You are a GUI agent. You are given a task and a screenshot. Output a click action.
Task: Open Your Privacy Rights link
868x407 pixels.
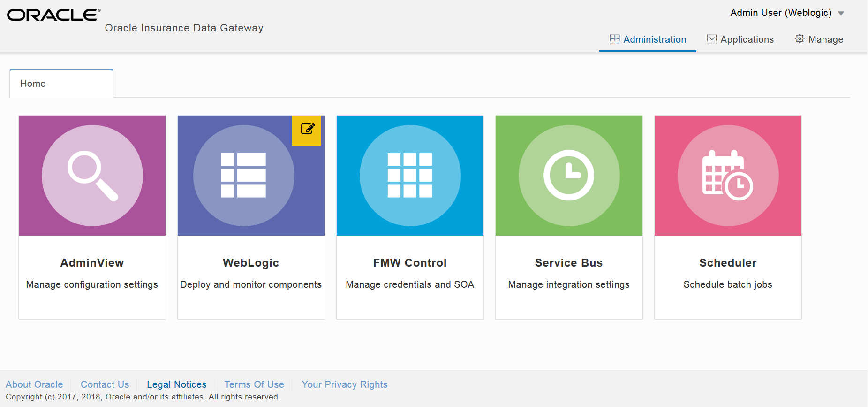[x=345, y=384]
